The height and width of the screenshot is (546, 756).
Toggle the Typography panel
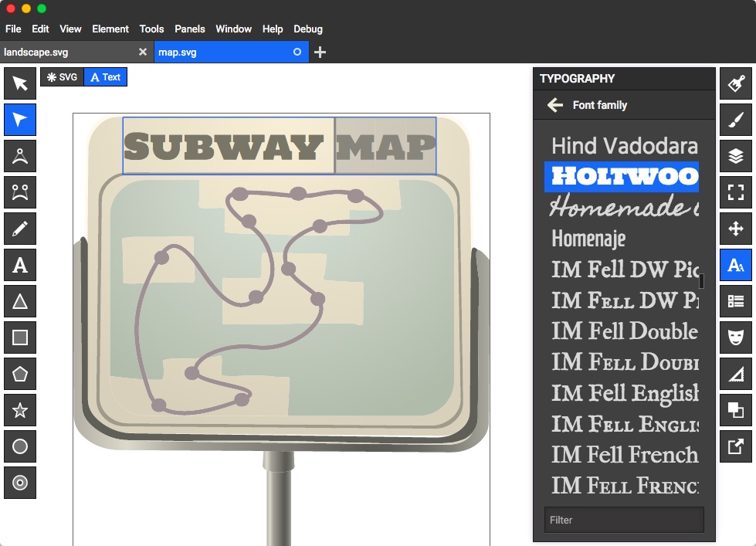[x=736, y=265]
